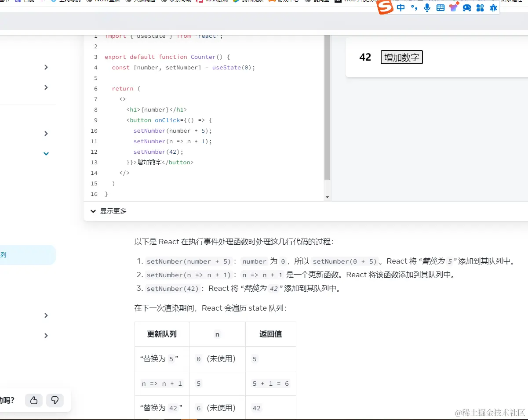
Task: Expand the 显示更多 code section
Action: point(109,211)
